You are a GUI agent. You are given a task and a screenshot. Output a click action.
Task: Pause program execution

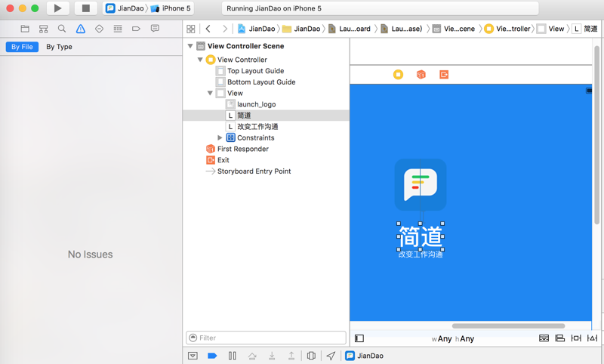pyautogui.click(x=233, y=356)
